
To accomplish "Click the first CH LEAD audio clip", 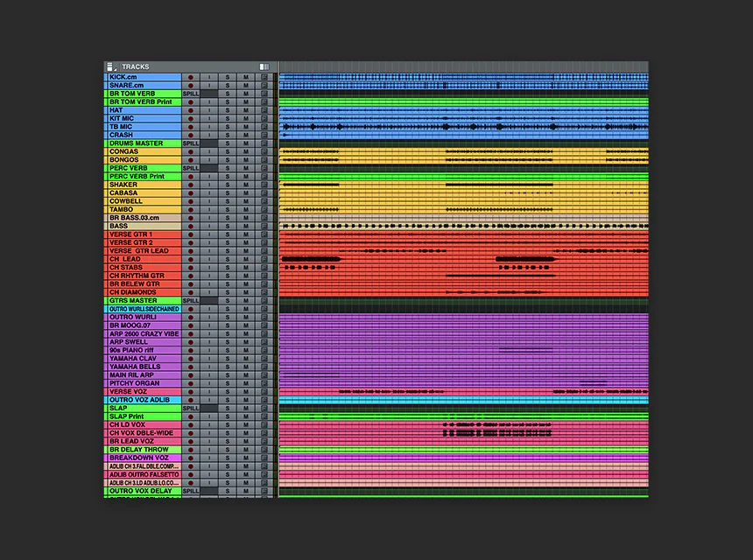I will [311, 259].
